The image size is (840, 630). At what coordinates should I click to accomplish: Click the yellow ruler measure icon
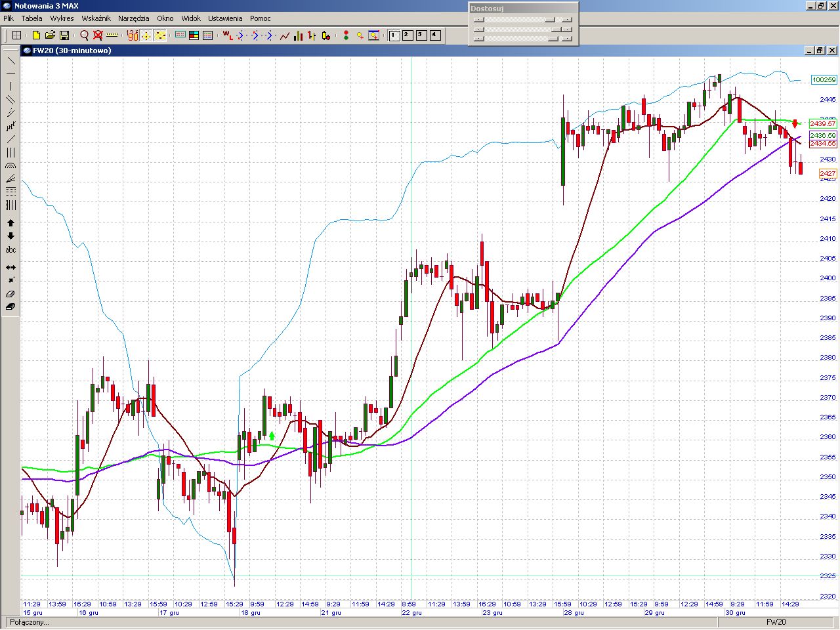[112, 35]
